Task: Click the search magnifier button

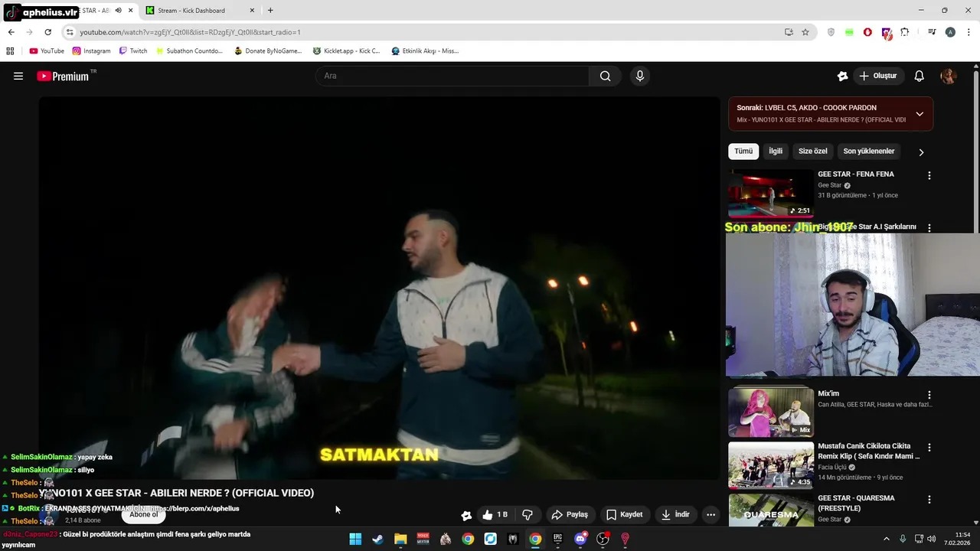Action: coord(605,76)
